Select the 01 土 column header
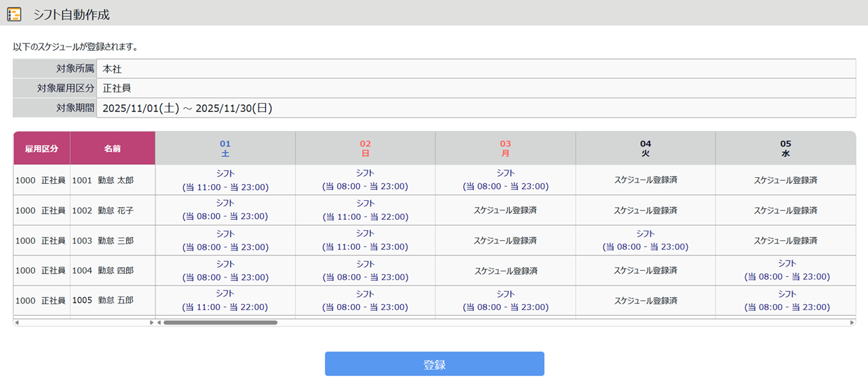Viewport: 868px width, 380px height. pos(225,149)
